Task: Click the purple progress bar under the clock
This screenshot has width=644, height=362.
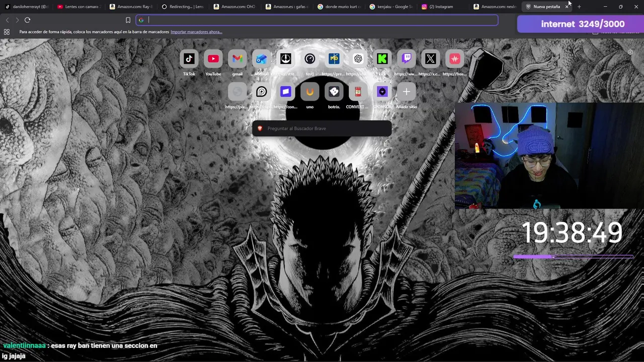Action: 573,257
